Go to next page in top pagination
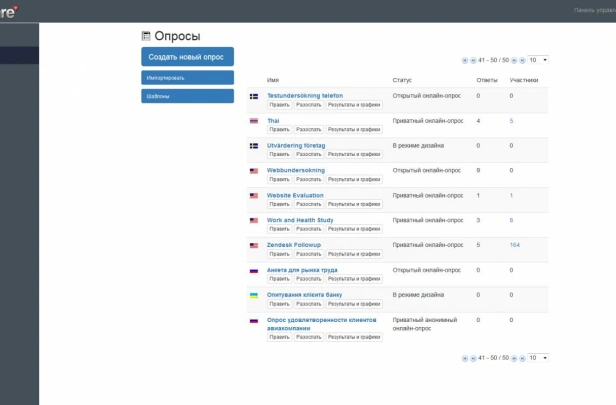This screenshot has height=405, width=616. pos(514,60)
